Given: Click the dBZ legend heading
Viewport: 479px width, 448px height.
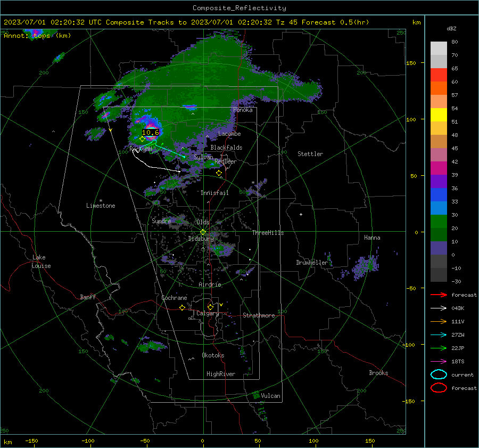Looking at the screenshot, I should [x=451, y=28].
